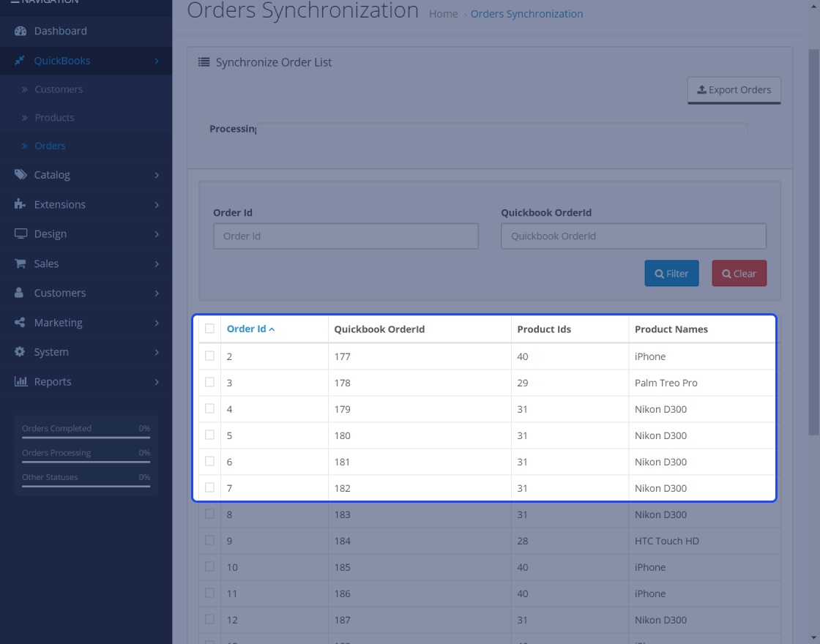Click the magnifier icon on Clear button
Image resolution: width=820 pixels, height=644 pixels.
coord(726,274)
